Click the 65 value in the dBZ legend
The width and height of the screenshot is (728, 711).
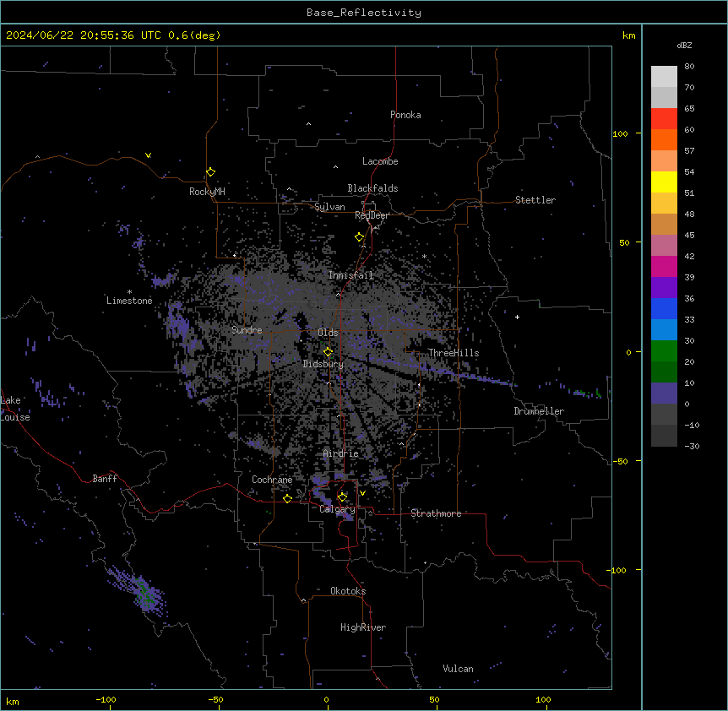coord(689,108)
